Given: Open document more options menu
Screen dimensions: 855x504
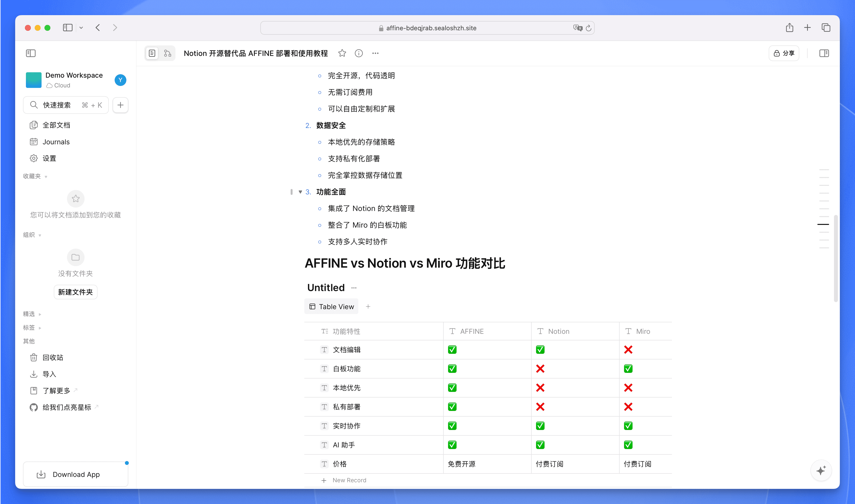Looking at the screenshot, I should point(375,53).
